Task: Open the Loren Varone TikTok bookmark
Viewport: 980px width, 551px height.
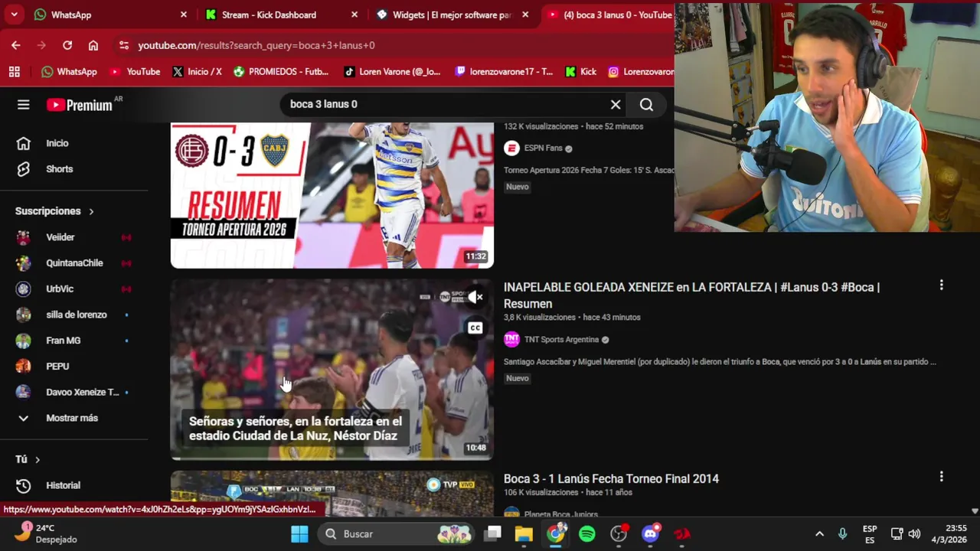Action: [392, 72]
